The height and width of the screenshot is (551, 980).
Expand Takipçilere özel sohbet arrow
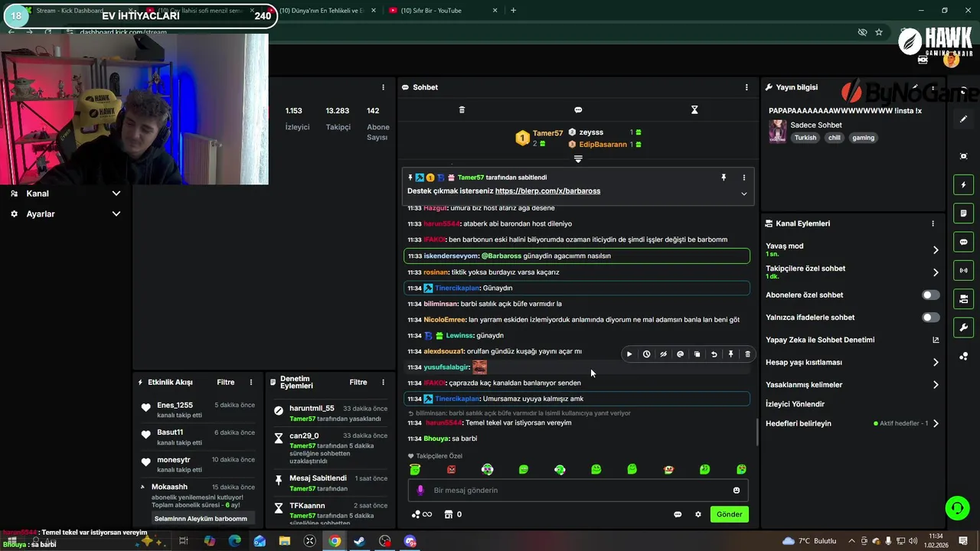(936, 272)
